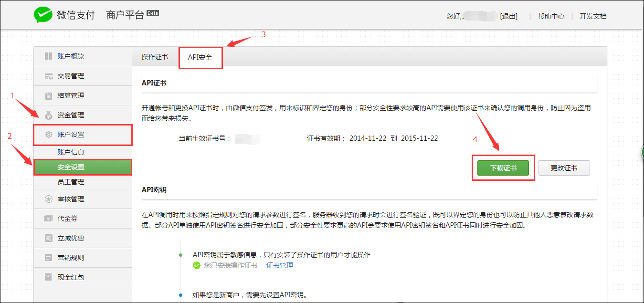The image size is (644, 303).
Task: Click the 更改证书 button
Action: pyautogui.click(x=564, y=167)
